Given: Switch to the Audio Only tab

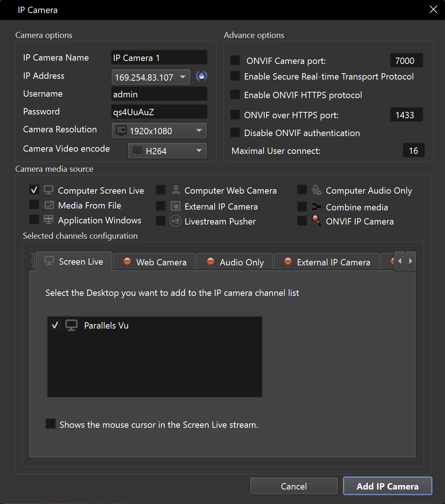Looking at the screenshot, I should [x=235, y=262].
